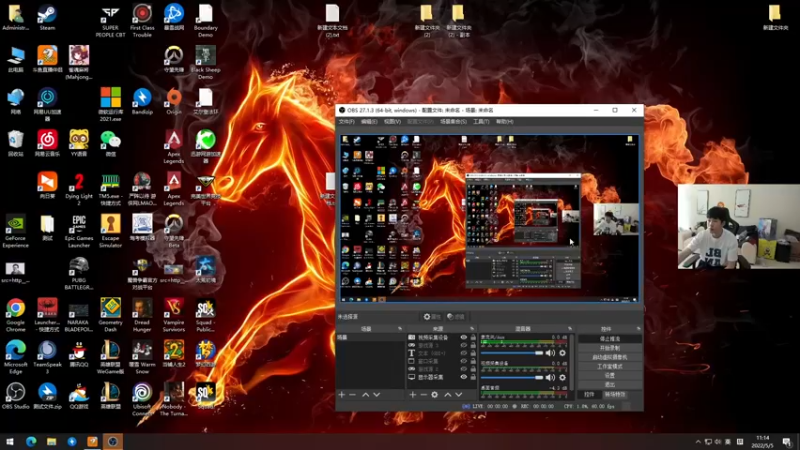
Task: Toggle visibility eye of the top source
Action: click(463, 338)
